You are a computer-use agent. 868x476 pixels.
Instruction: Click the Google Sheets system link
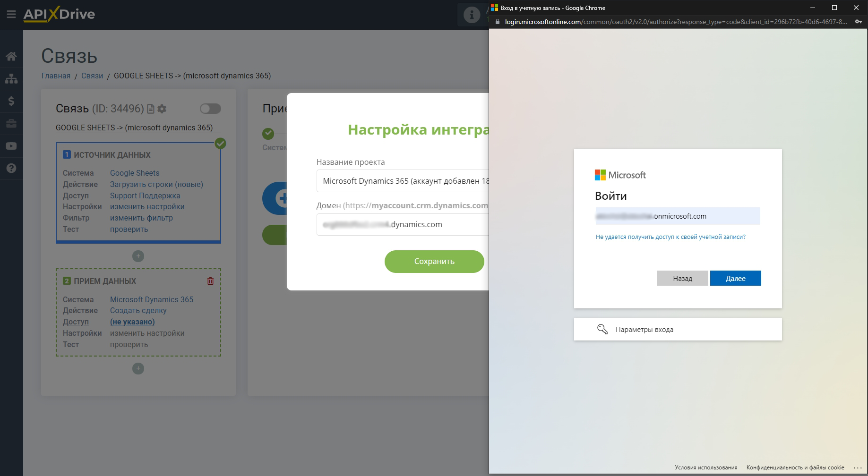(135, 173)
